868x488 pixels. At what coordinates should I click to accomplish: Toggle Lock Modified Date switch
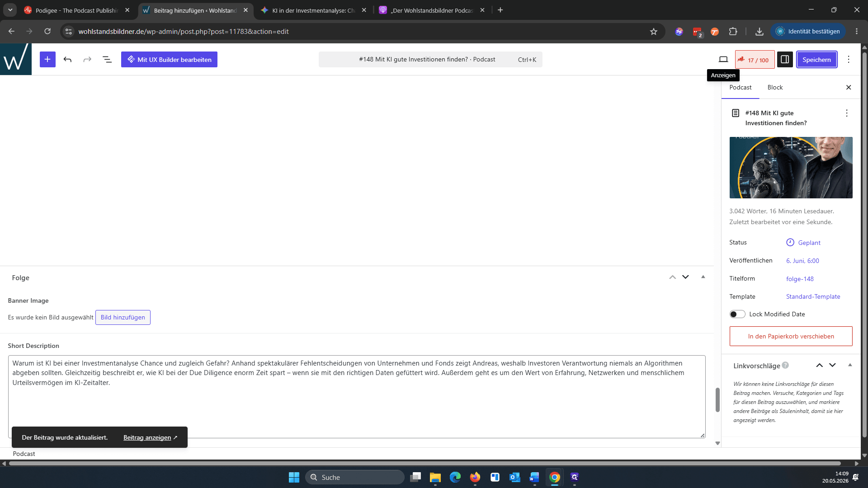click(x=737, y=314)
